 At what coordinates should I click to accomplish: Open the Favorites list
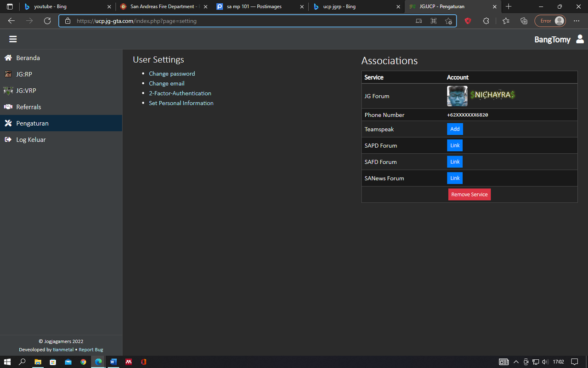(x=506, y=21)
